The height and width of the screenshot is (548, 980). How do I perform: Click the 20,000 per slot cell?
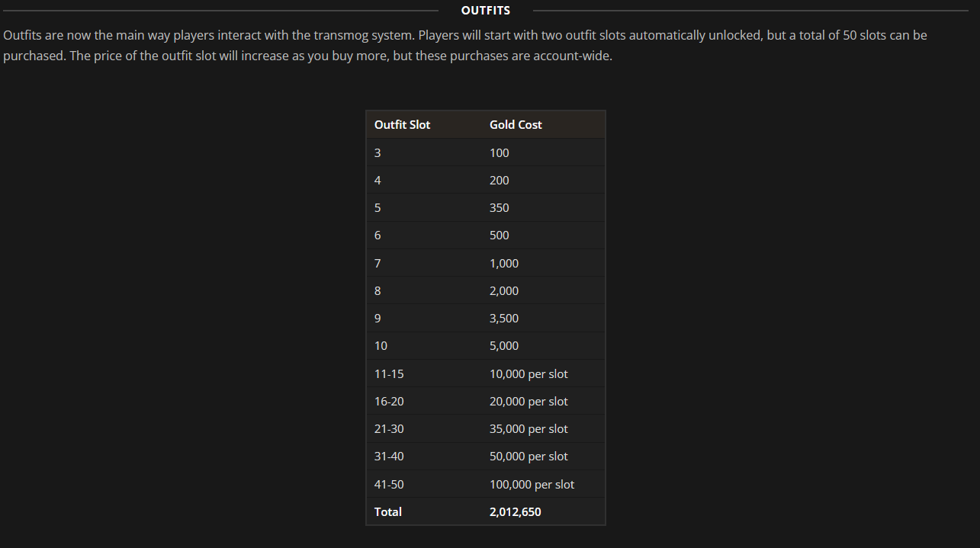pos(529,402)
